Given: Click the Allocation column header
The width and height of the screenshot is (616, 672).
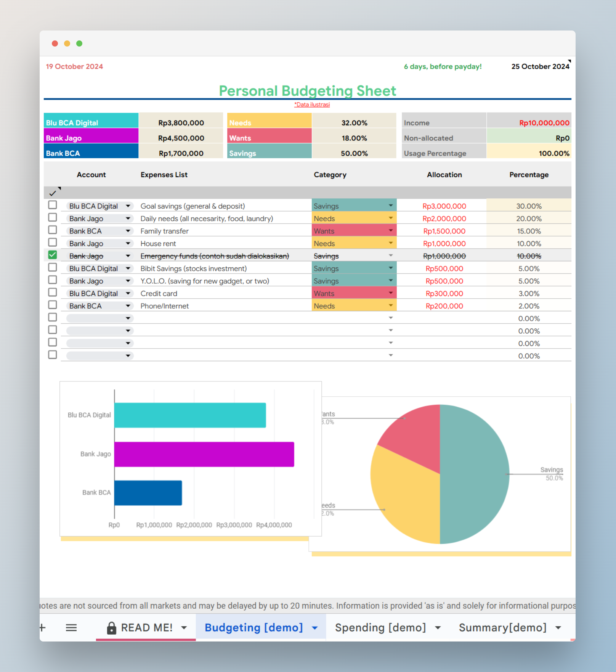Looking at the screenshot, I should pos(444,175).
